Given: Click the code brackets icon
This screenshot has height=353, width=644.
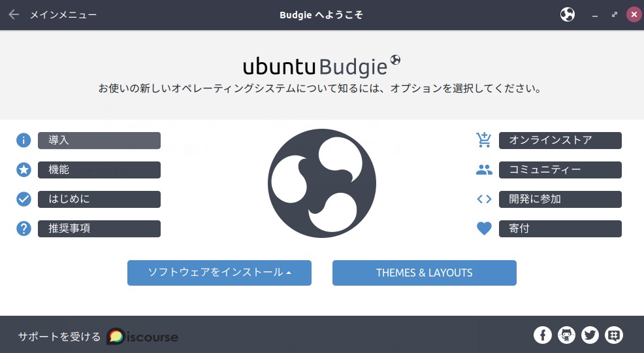Looking at the screenshot, I should tap(484, 199).
